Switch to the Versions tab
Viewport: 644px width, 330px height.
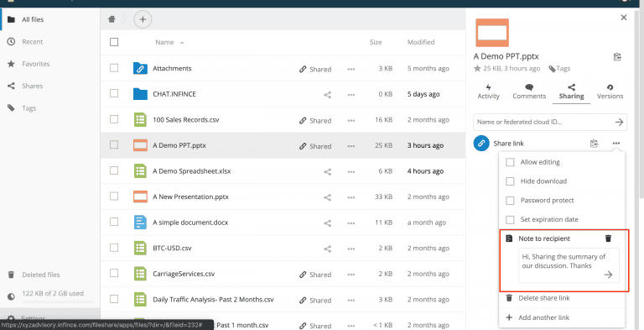click(610, 92)
